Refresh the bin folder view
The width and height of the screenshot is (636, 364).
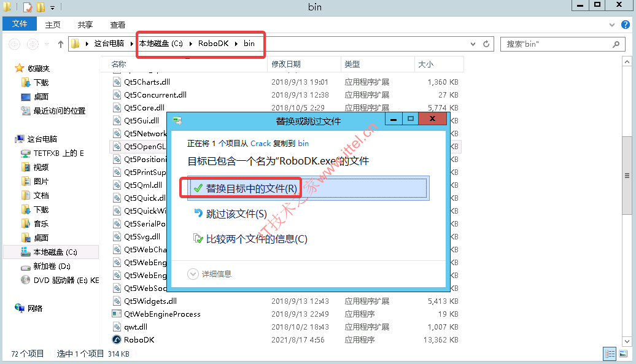(x=486, y=44)
